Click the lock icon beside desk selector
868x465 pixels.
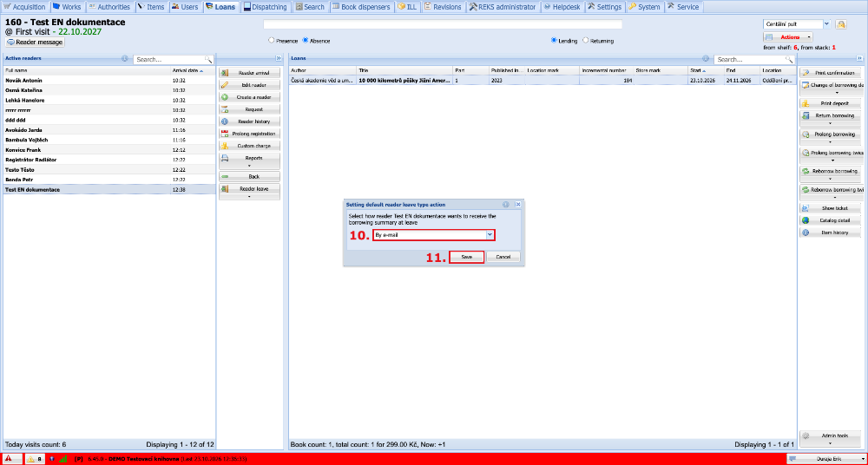(x=841, y=24)
